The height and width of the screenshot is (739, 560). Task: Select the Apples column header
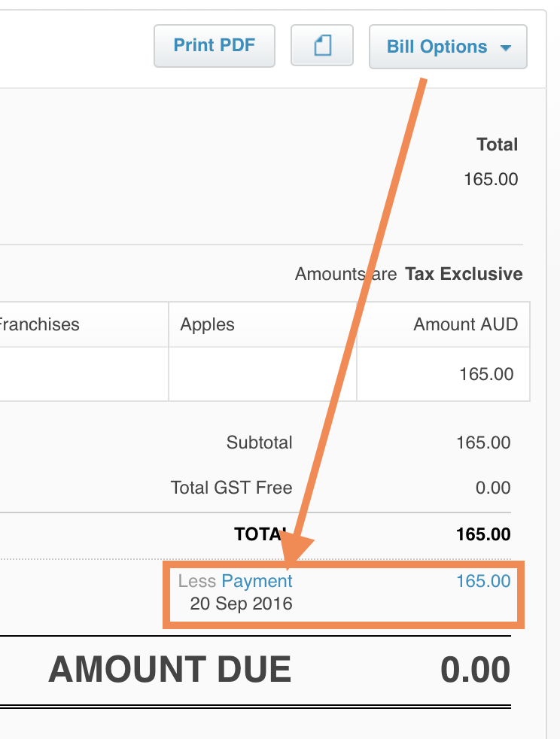207,324
